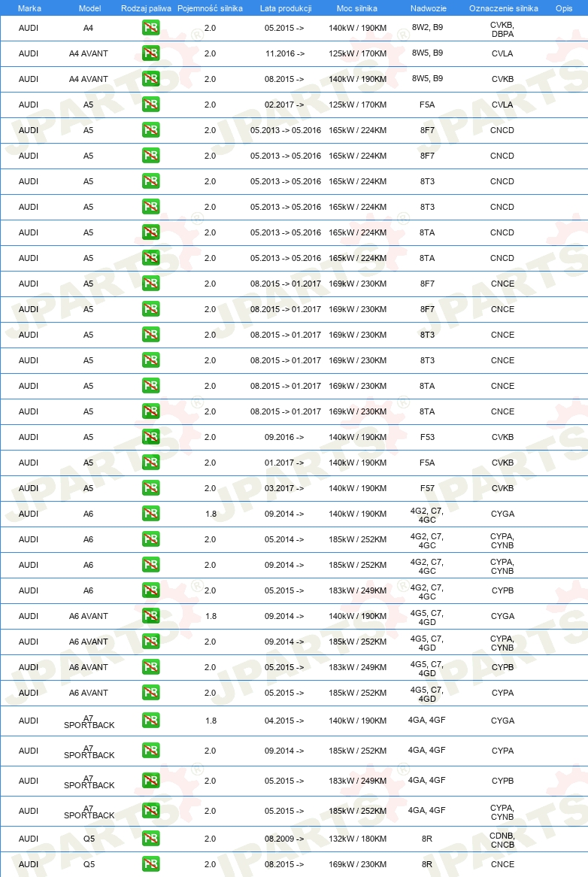
Task: Click the fuel icon in Q5 CNCE row
Action: 151,864
